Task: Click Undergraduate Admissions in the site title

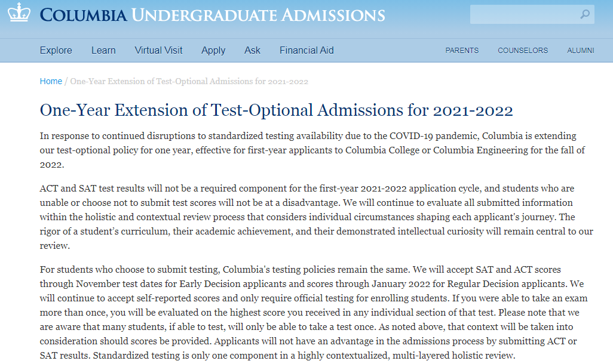Action: coord(258,15)
